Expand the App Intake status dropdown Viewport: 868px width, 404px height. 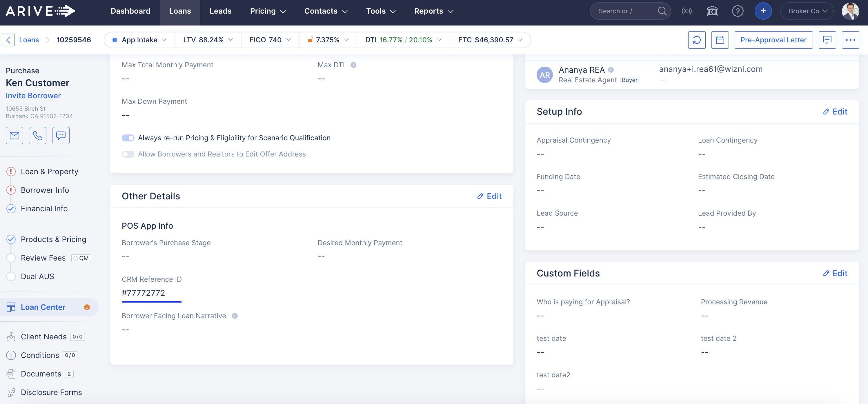[x=139, y=40]
